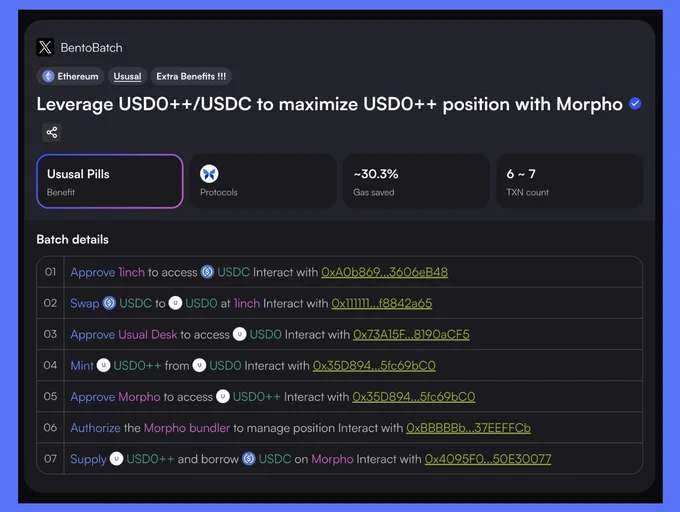Click USDC coin icon in step 02
Image resolution: width=680 pixels, height=512 pixels.
tap(109, 303)
